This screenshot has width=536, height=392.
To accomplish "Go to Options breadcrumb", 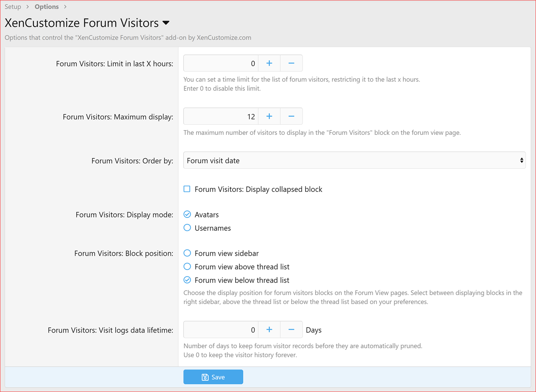I will 47,7.
